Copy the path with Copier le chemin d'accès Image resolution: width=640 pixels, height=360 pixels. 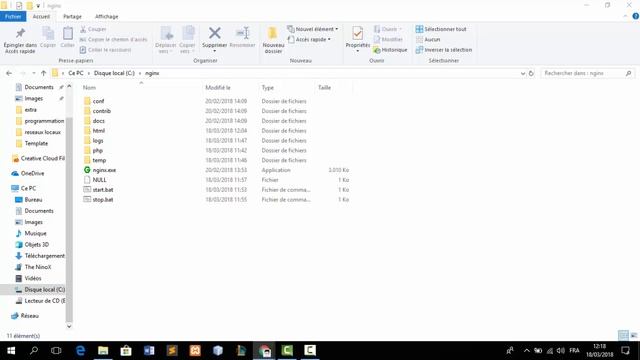(x=113, y=39)
